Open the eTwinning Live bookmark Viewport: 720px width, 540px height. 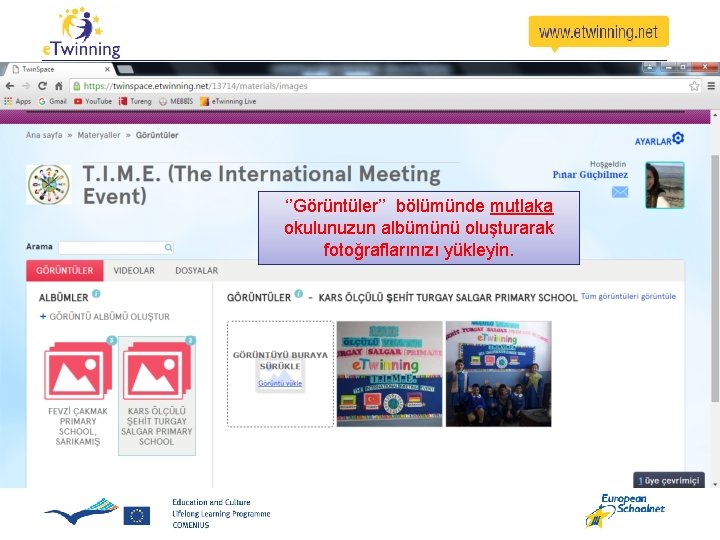tap(228, 101)
